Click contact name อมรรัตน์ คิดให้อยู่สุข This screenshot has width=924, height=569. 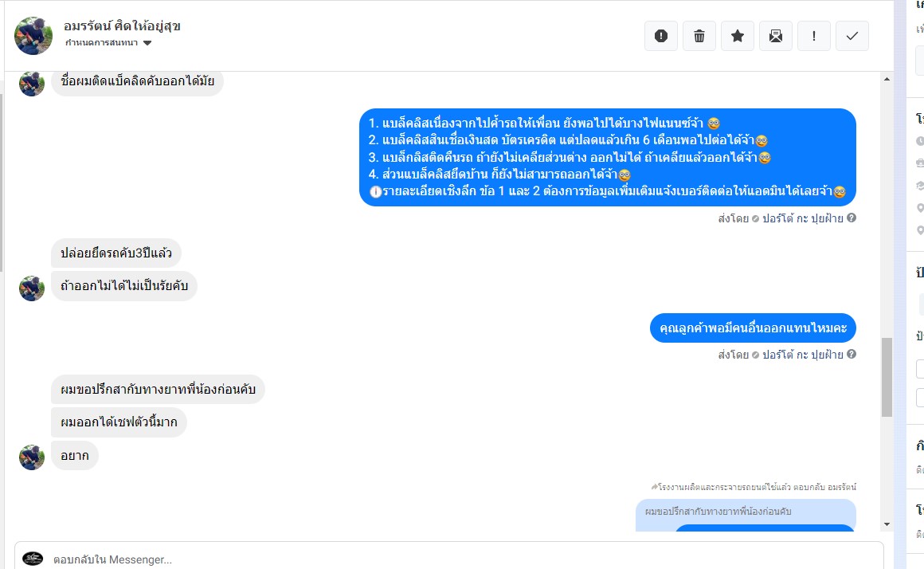122,26
